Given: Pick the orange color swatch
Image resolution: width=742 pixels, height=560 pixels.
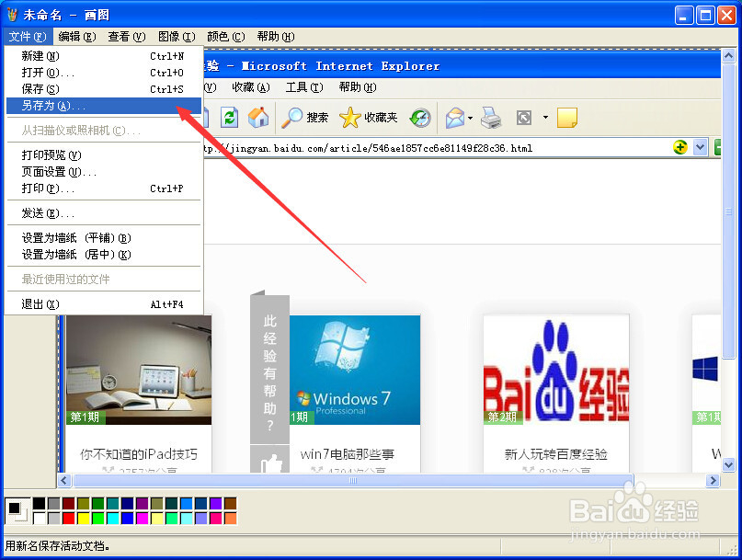Looking at the screenshot, I should (x=231, y=518).
